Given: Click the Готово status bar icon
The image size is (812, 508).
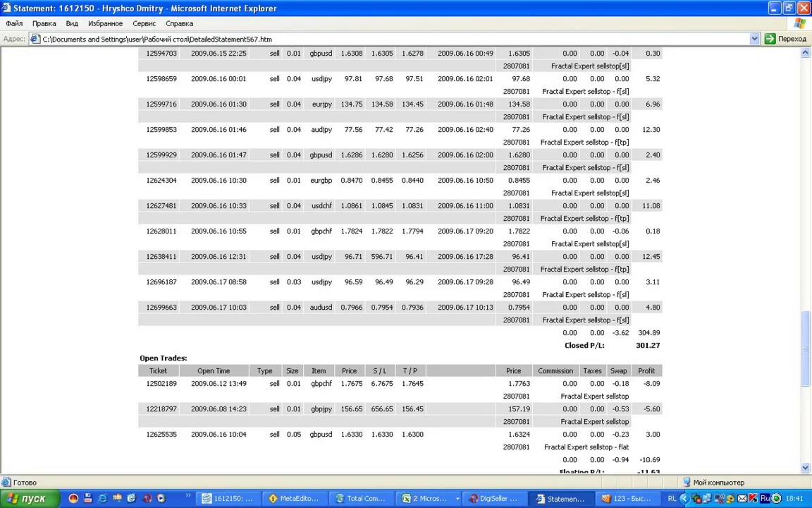Looking at the screenshot, I should click(x=6, y=482).
